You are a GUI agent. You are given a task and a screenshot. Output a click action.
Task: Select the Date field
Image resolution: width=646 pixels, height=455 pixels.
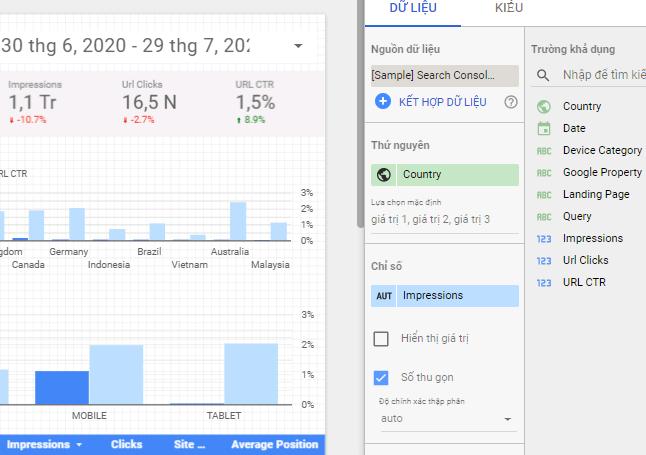coord(574,128)
